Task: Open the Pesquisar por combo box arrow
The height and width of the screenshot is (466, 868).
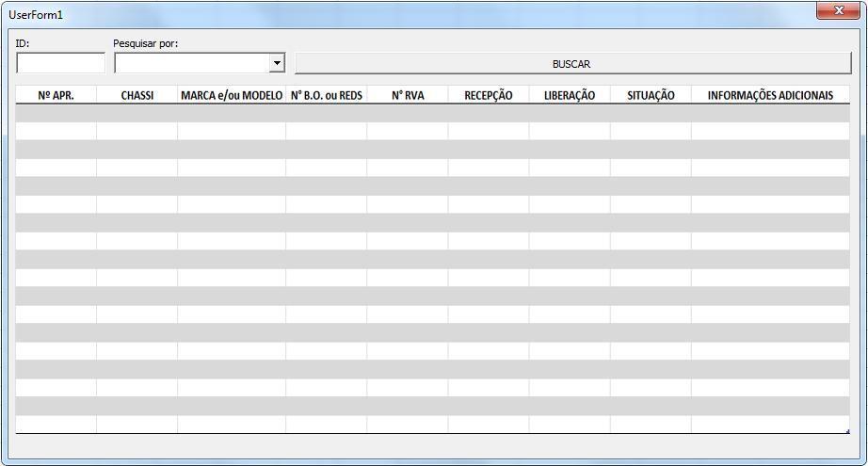Action: tap(278, 63)
